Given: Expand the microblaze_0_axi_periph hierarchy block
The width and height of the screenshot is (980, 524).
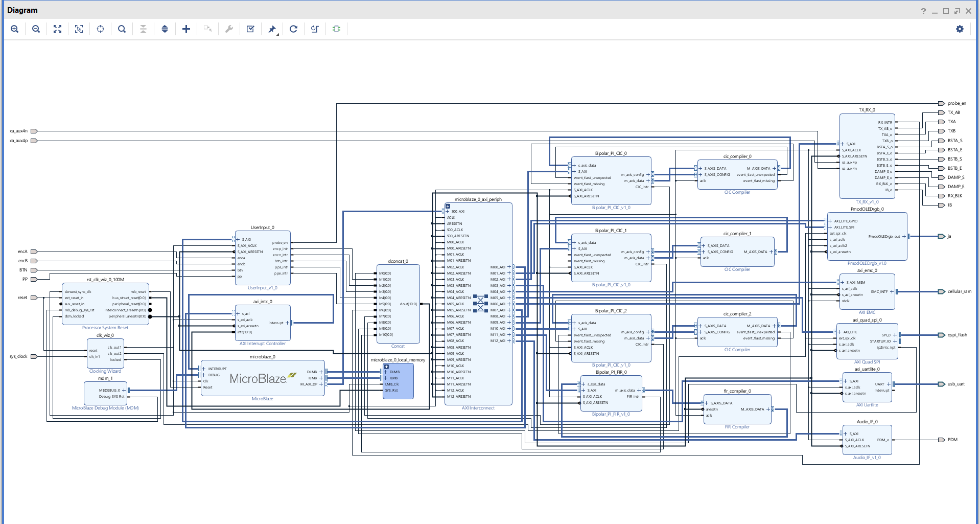Looking at the screenshot, I should pyautogui.click(x=448, y=207).
